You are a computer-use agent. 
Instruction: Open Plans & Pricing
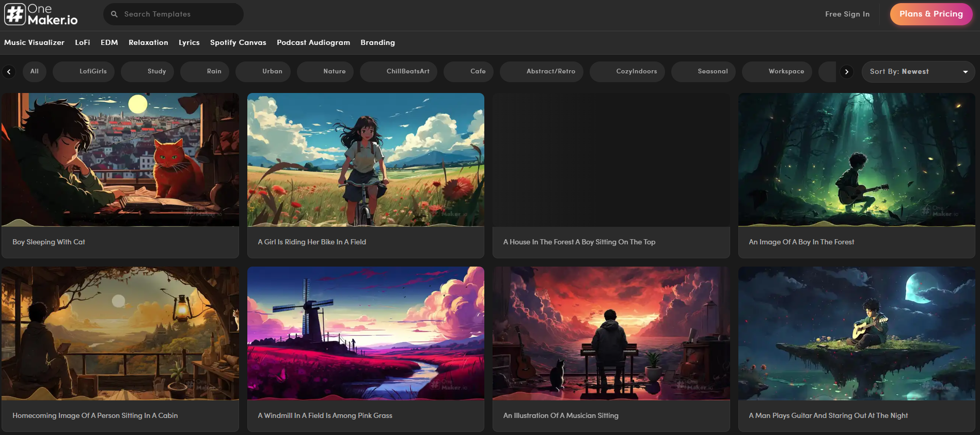click(x=931, y=14)
